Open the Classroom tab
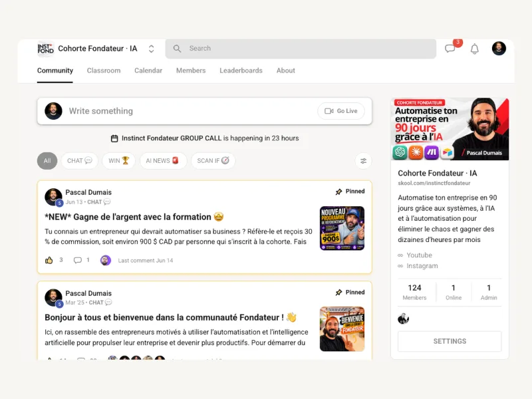The height and width of the screenshot is (399, 532). click(x=104, y=70)
